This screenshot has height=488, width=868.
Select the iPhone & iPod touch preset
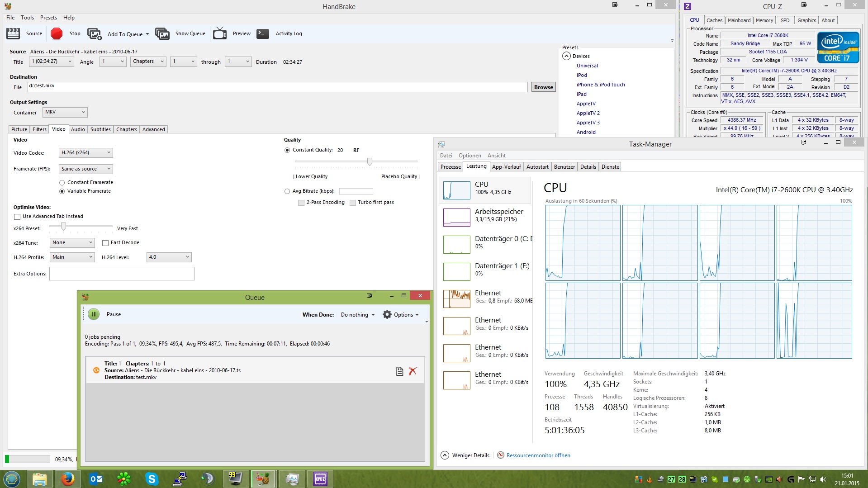[601, 85]
